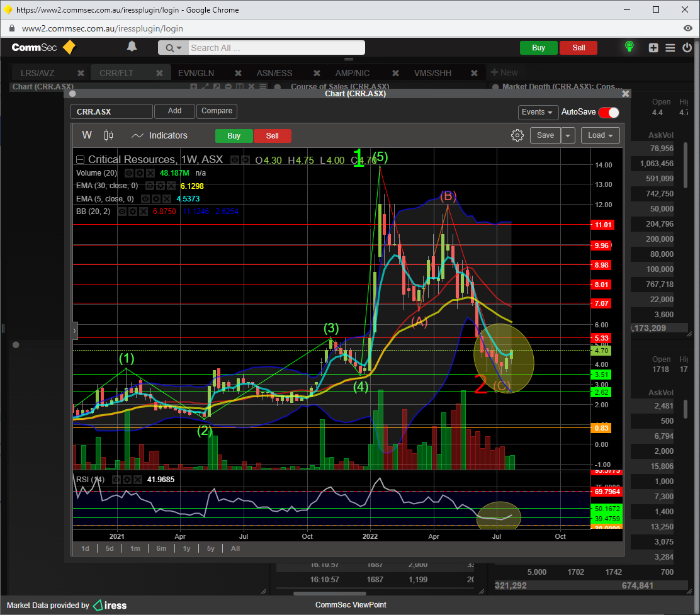
Task: Click the green lightbulb status icon
Action: pyautogui.click(x=628, y=47)
